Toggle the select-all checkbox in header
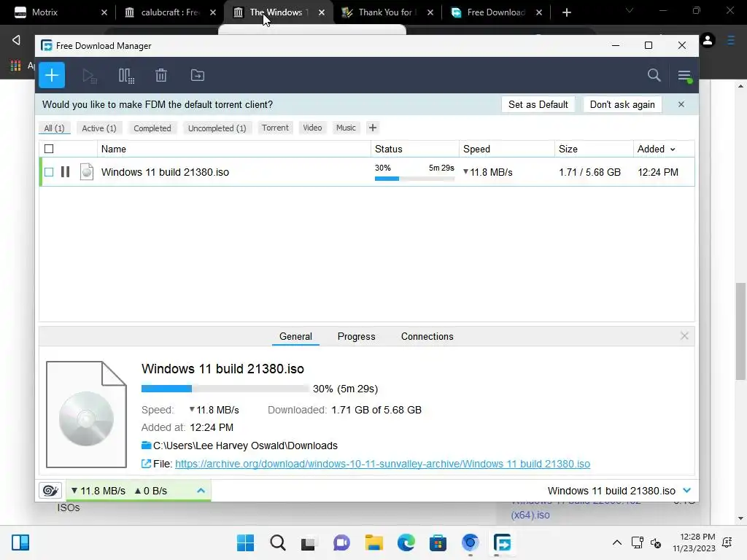The width and height of the screenshot is (747, 560). (x=49, y=149)
